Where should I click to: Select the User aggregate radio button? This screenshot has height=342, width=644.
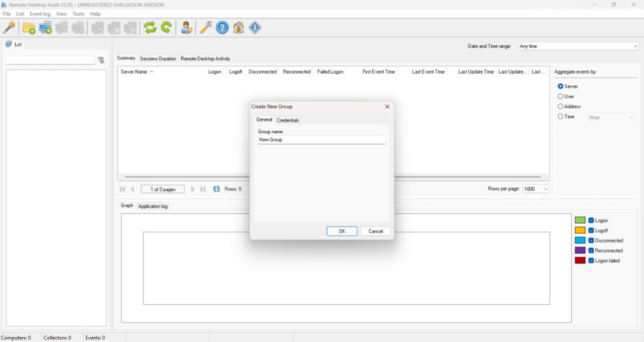(560, 96)
